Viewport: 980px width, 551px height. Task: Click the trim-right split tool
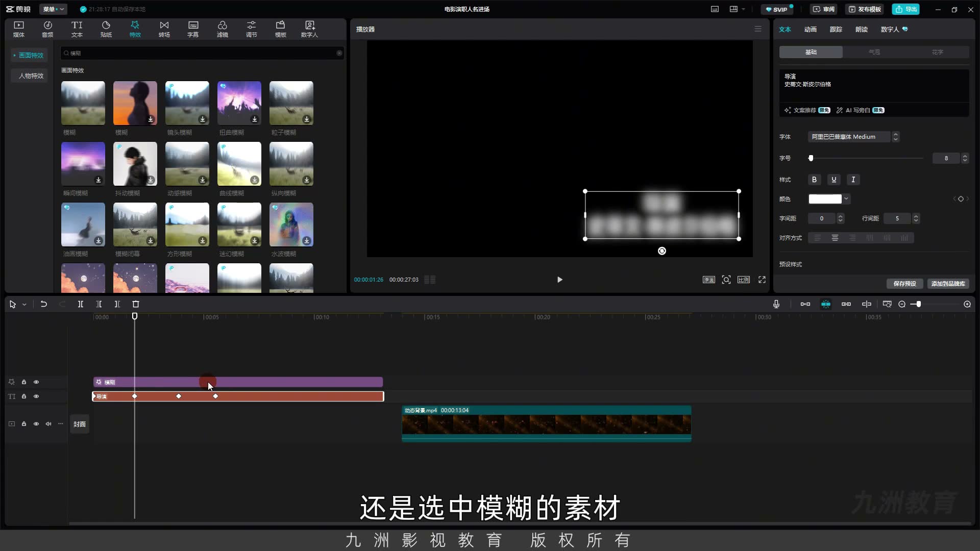pyautogui.click(x=117, y=304)
